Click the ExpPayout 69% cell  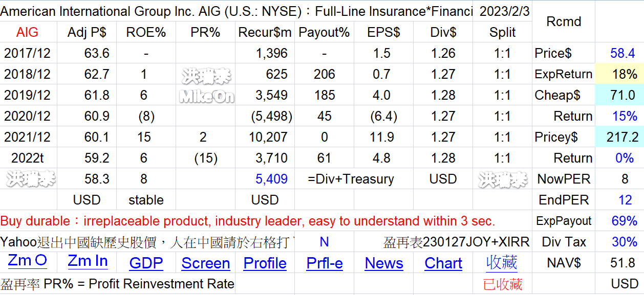tap(619, 221)
